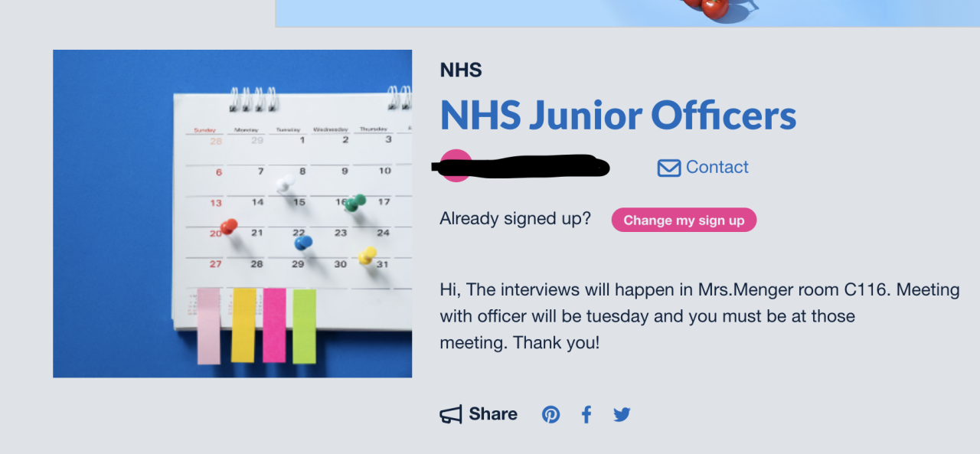Click the green pushpin on the calendar
The image size is (980, 454).
click(354, 202)
